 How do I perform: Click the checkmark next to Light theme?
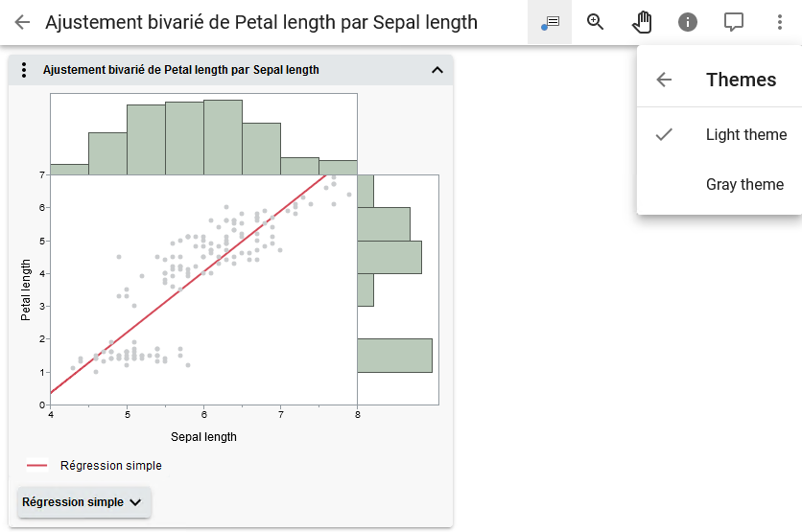coord(664,134)
